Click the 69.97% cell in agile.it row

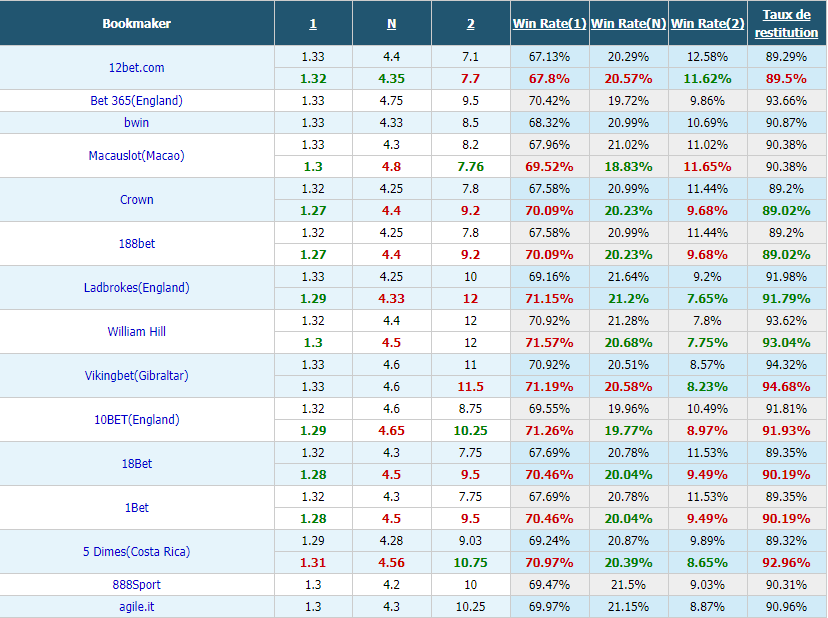point(550,607)
